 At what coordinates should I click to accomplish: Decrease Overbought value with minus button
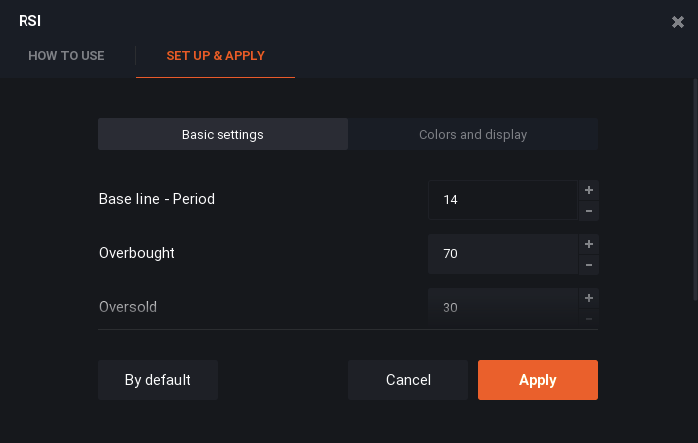pos(588,265)
